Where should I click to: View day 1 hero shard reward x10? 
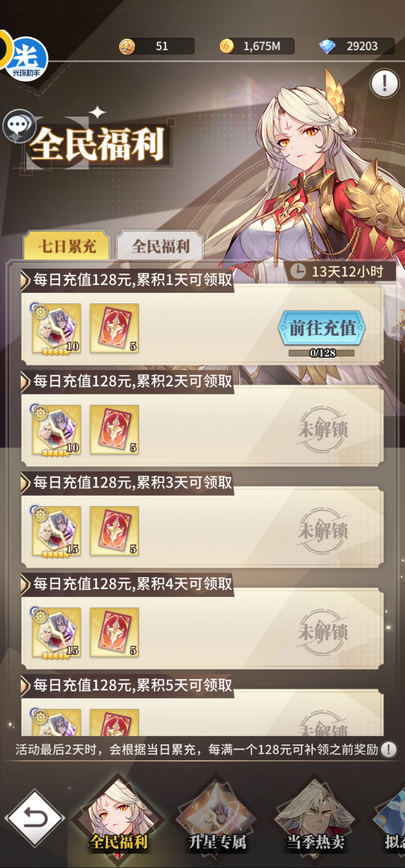(x=56, y=328)
